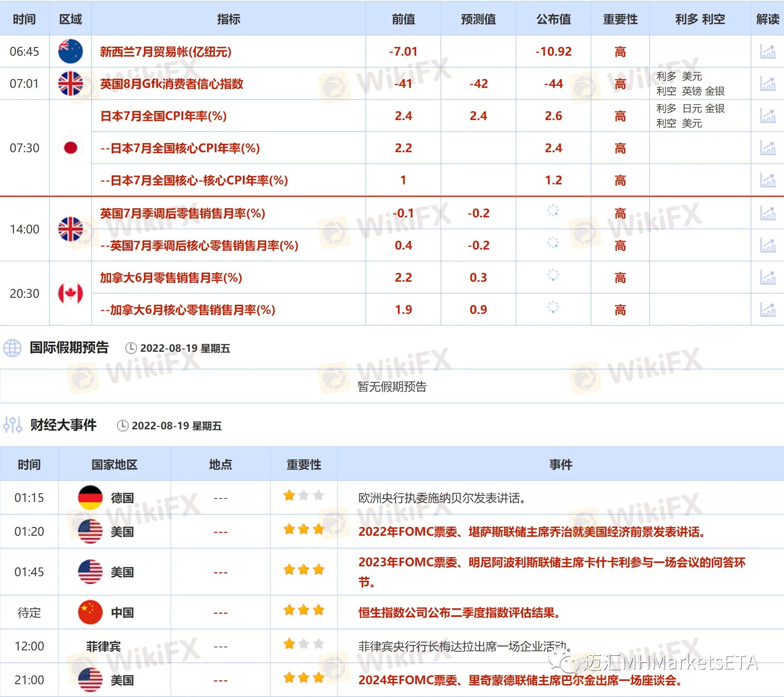The image size is (784, 697).
Task: Open 英国7月季调后零售销售月率 indicator
Action: 183,213
